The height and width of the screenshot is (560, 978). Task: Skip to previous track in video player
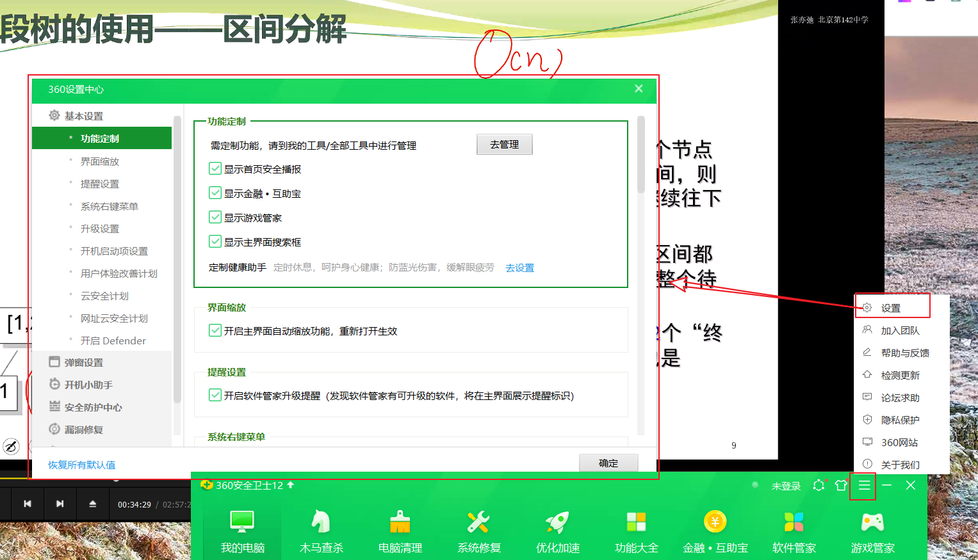28,504
